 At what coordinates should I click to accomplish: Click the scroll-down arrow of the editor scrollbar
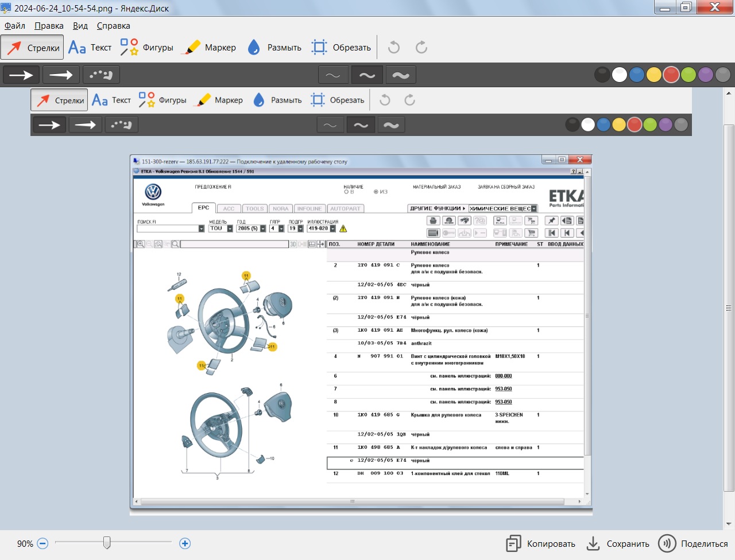click(729, 523)
